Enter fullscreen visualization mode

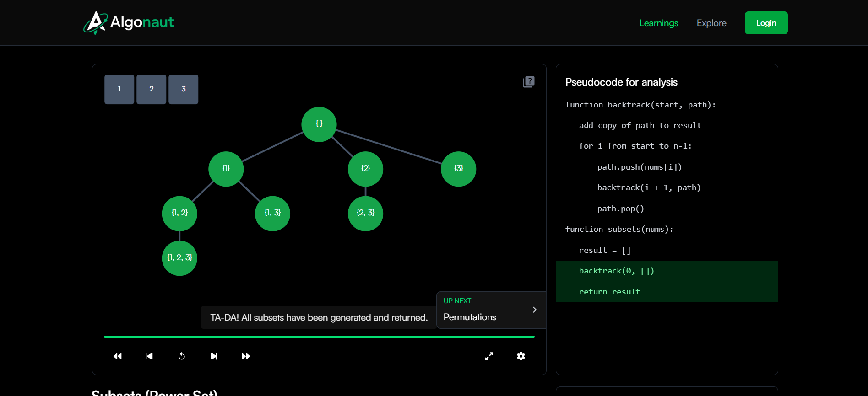[489, 356]
